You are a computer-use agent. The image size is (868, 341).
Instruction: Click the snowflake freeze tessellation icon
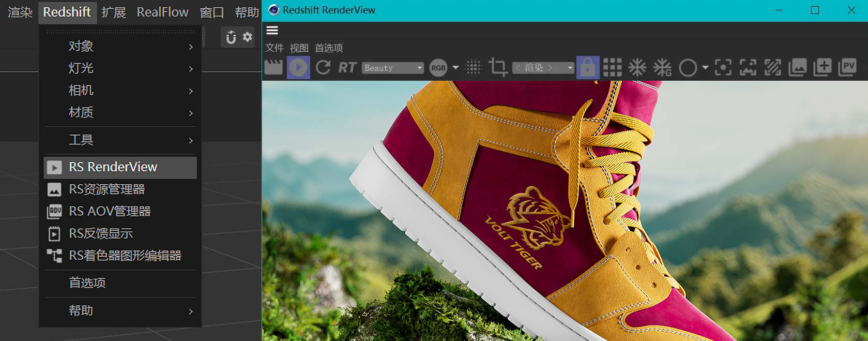point(637,67)
